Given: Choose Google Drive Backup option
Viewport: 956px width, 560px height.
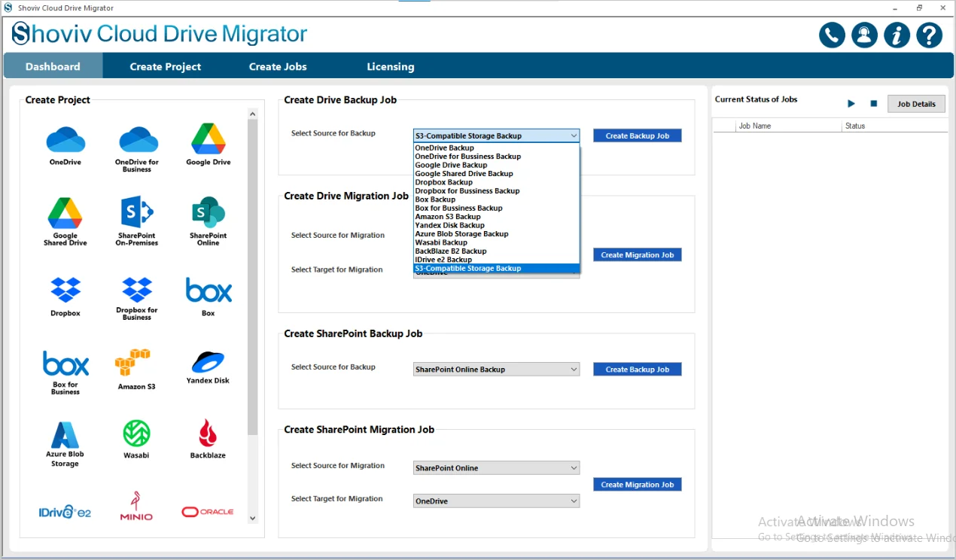Looking at the screenshot, I should click(497, 165).
